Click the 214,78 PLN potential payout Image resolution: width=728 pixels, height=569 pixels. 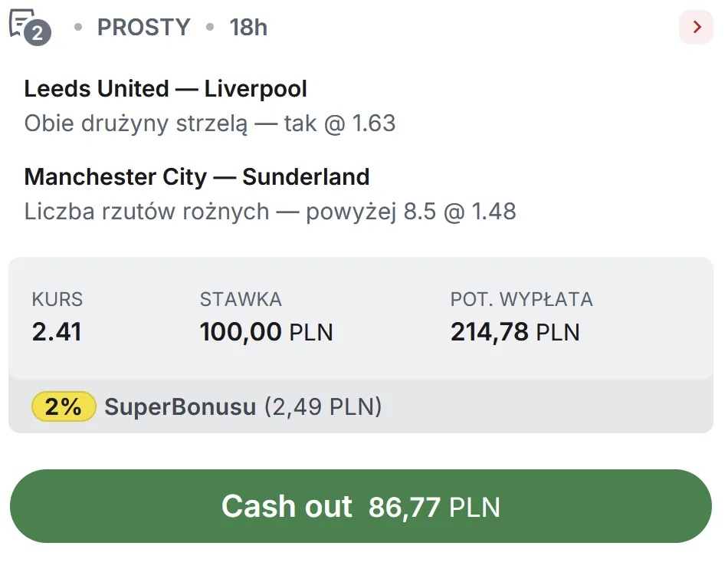point(515,332)
